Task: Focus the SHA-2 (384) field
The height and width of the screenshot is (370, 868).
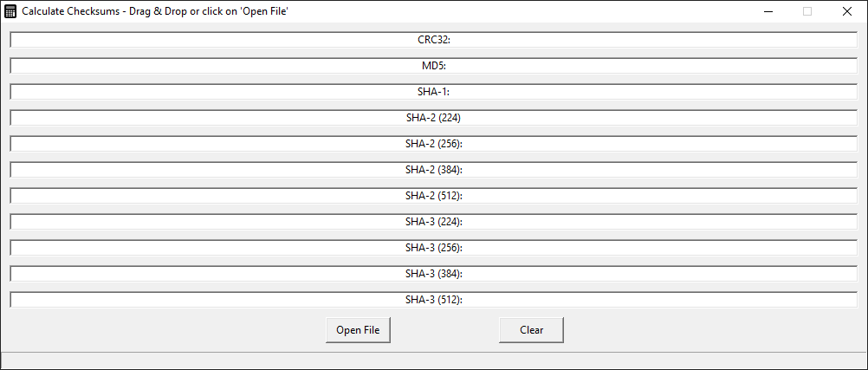Action: 433,170
